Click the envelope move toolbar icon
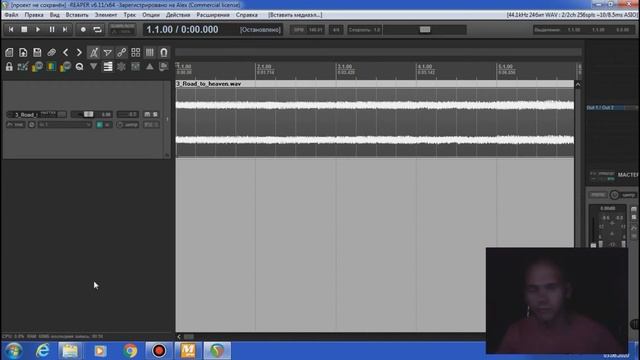 [23, 67]
